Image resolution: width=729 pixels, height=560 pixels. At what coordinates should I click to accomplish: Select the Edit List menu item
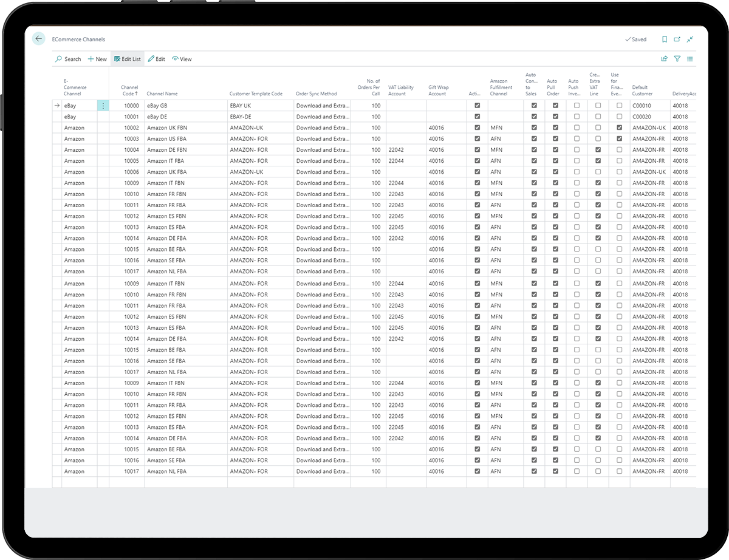pos(128,60)
